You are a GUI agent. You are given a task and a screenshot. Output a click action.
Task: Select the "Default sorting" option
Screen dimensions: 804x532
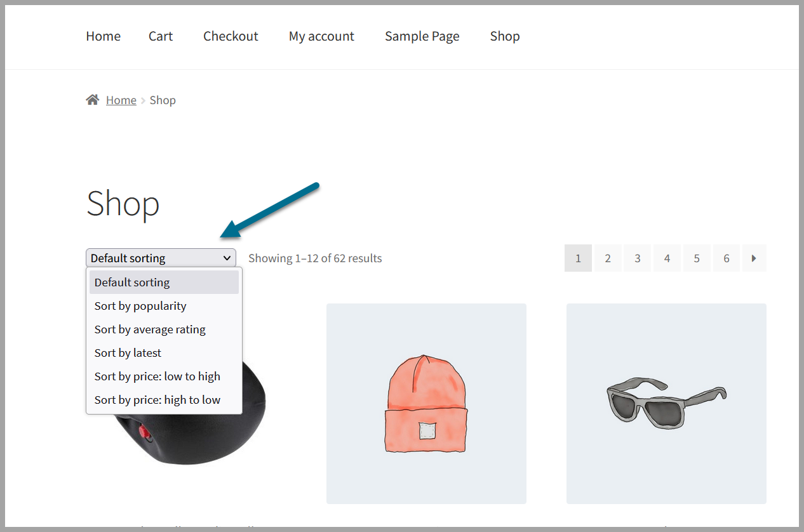131,282
